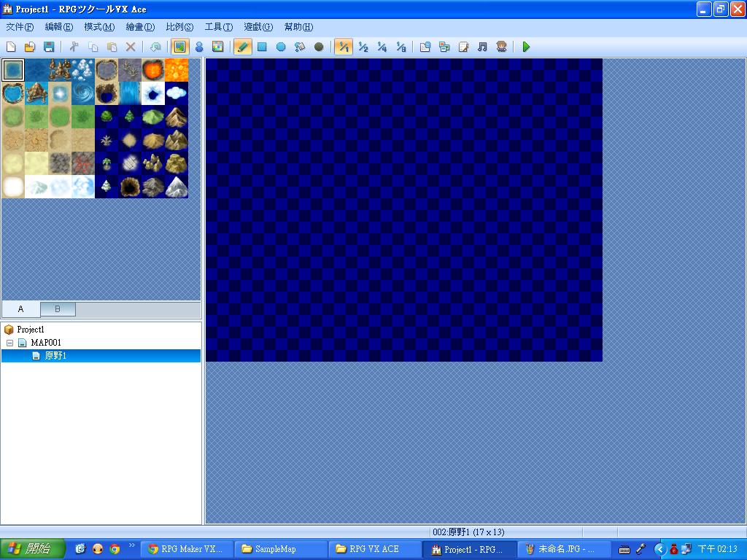Image resolution: width=747 pixels, height=560 pixels.
Task: Click the Cut scissors icon
Action: [x=74, y=47]
